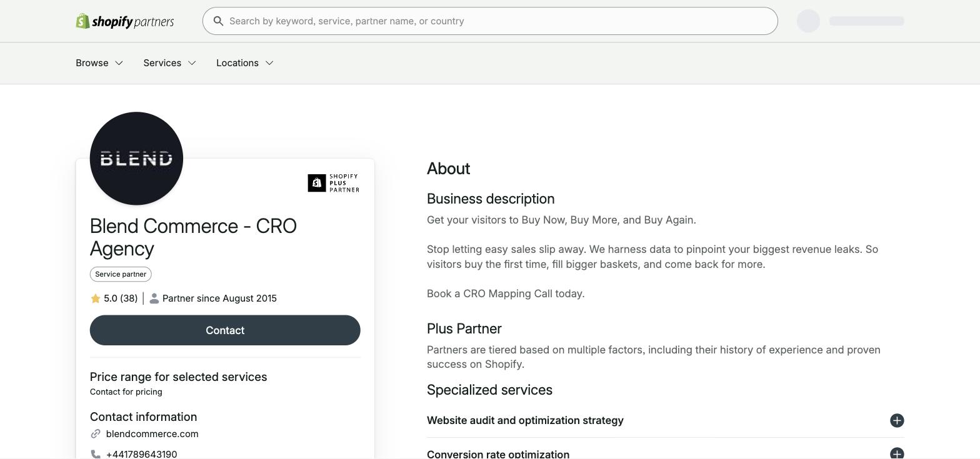Click the link icon beside blendcommerce.com
980x459 pixels.
coord(96,434)
